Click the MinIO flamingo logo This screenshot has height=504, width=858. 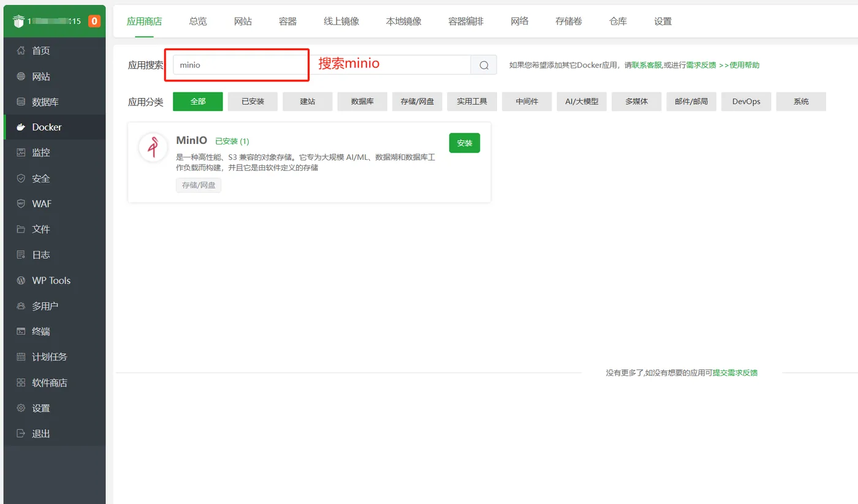153,148
